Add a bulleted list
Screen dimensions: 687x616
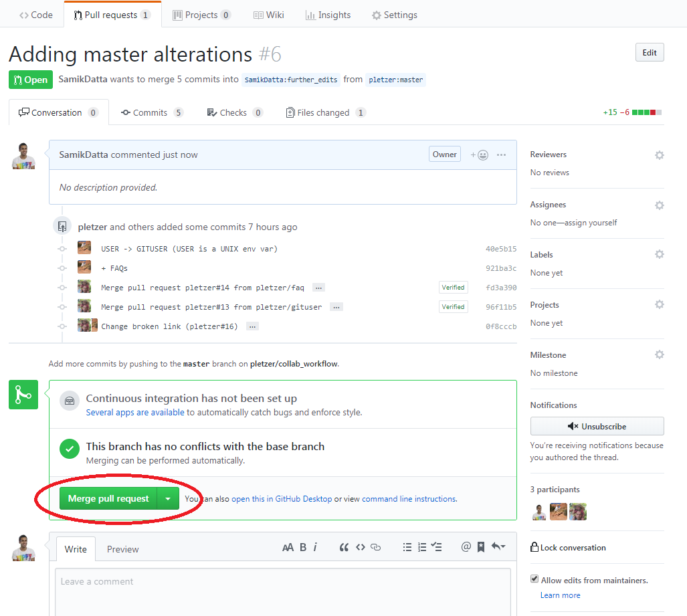click(407, 547)
